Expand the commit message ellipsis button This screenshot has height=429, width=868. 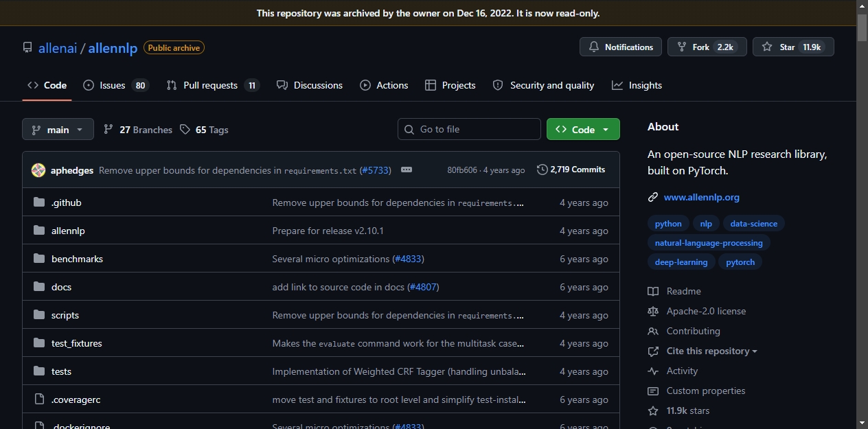tap(407, 170)
